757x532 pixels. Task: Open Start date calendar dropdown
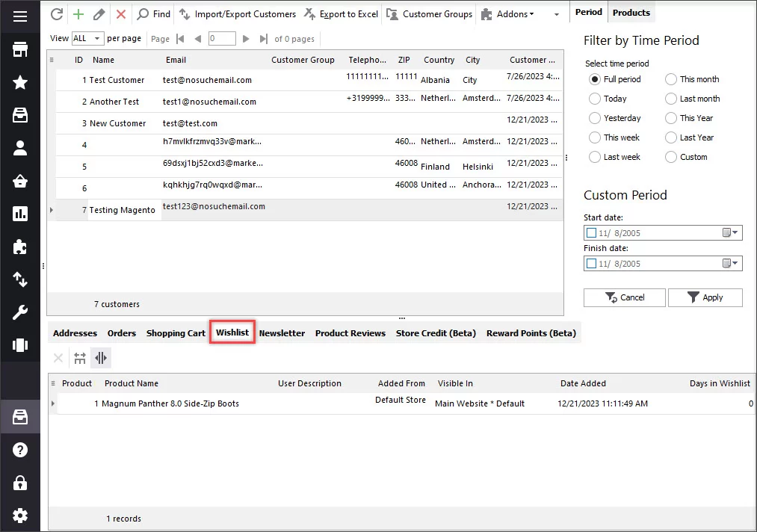coord(730,232)
